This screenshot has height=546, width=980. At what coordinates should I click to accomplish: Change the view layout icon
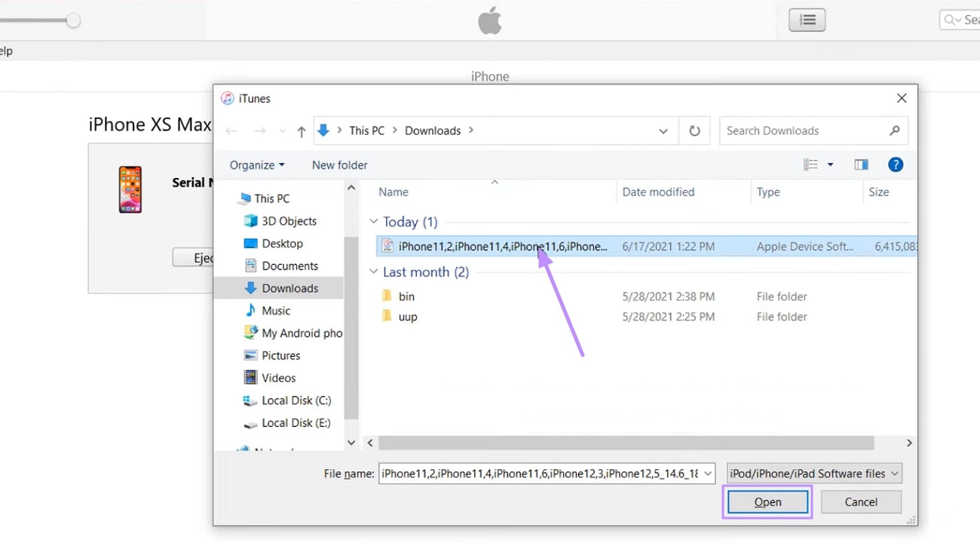(810, 164)
